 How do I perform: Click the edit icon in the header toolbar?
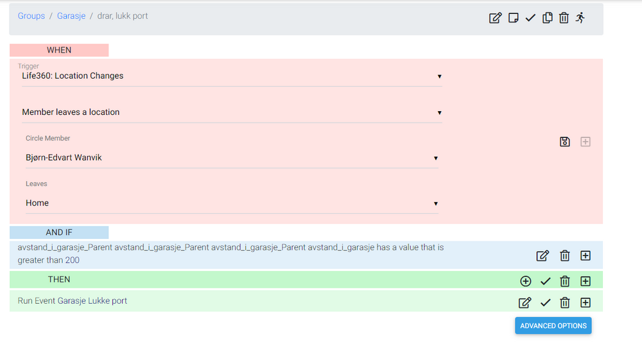pyautogui.click(x=495, y=18)
